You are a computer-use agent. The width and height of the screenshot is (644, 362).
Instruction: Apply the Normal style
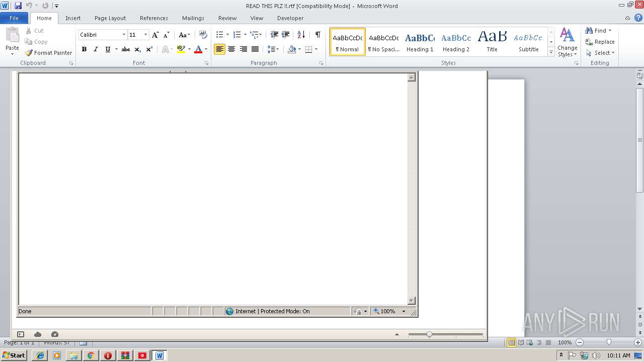(x=348, y=42)
